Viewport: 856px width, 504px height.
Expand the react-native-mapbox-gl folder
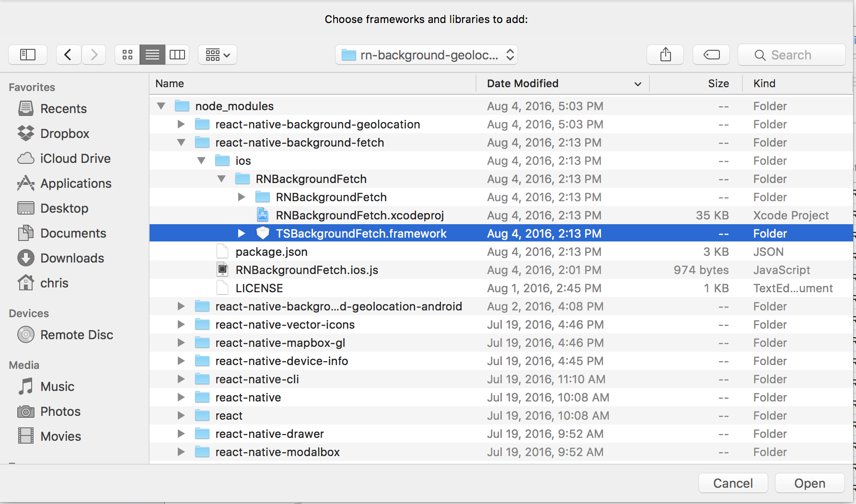(x=181, y=343)
